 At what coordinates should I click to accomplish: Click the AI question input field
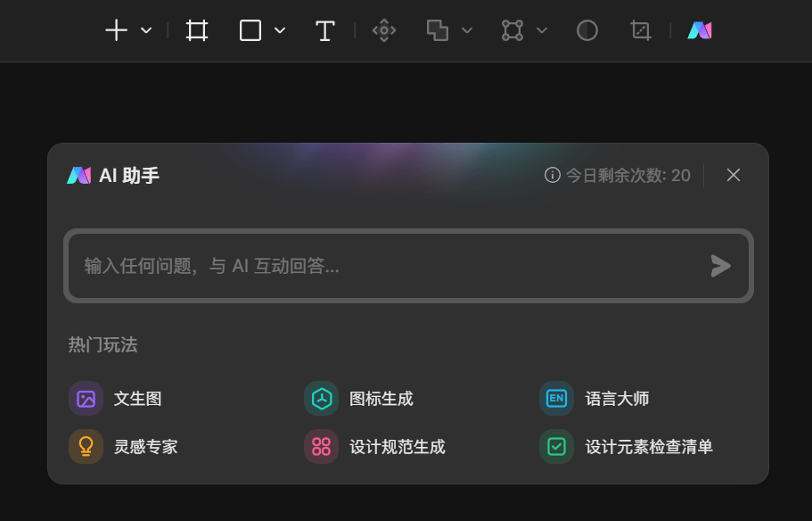383,266
